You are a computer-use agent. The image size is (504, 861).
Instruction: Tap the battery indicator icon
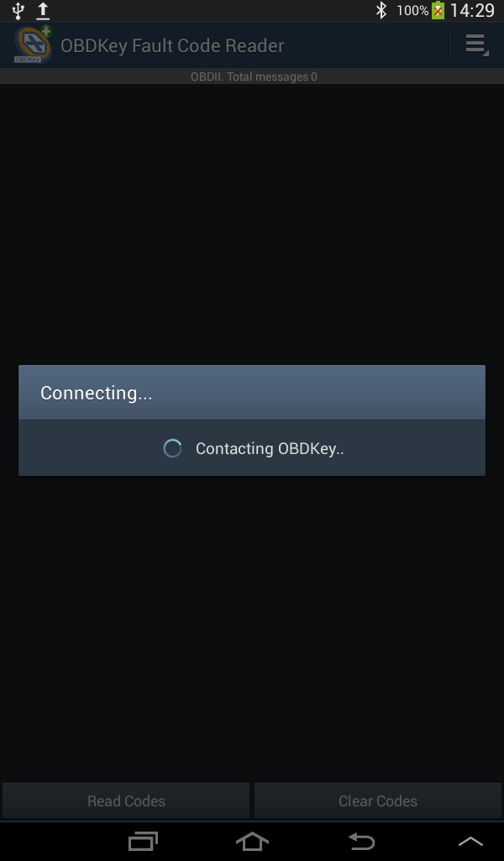438,10
